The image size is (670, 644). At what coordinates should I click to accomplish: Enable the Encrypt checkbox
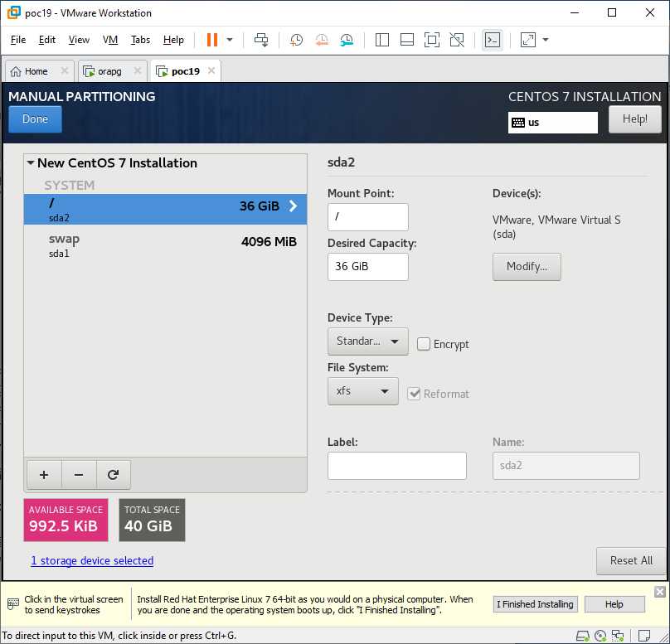[424, 344]
